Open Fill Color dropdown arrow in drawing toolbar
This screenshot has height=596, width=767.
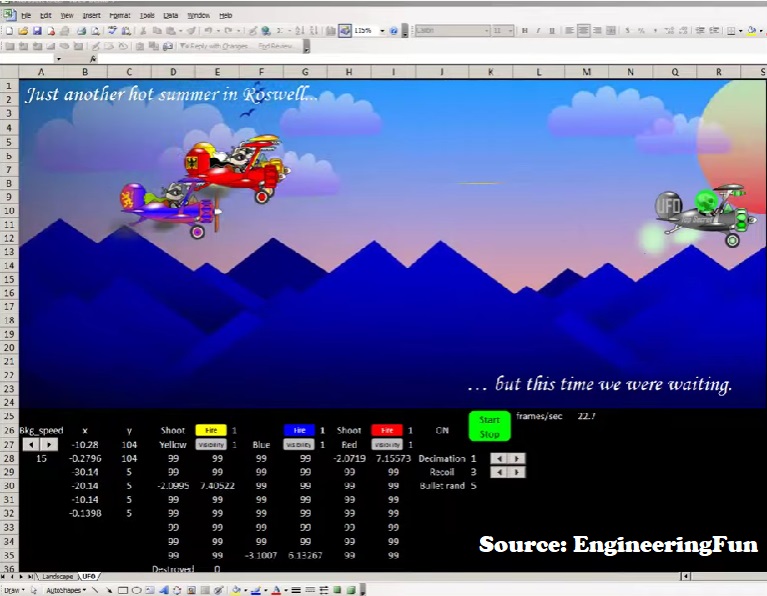246,590
